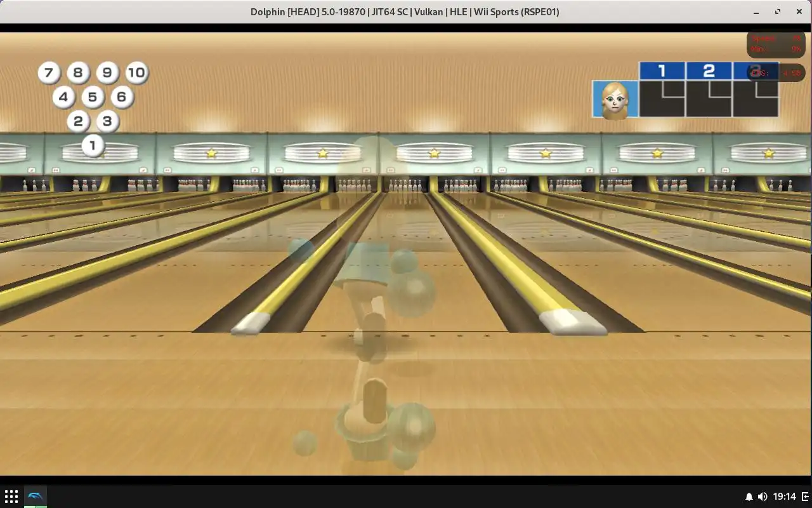Click the empty frame 1 score box

[x=662, y=99]
